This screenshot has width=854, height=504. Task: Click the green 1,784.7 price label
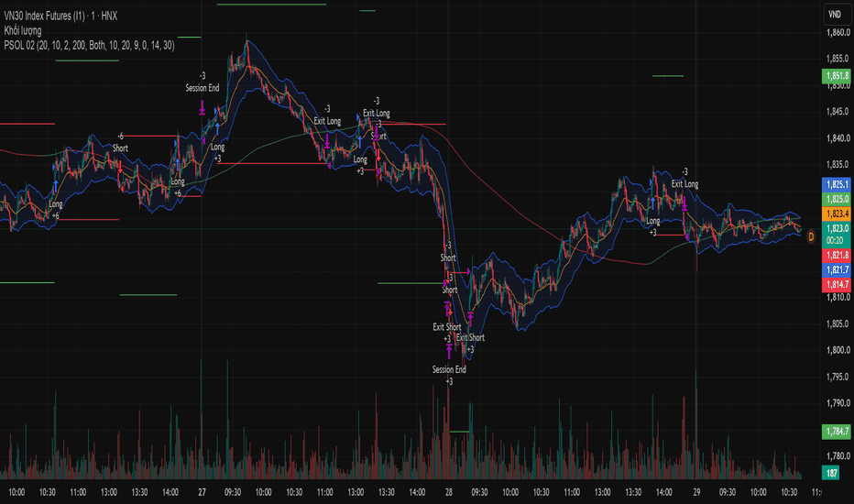click(837, 432)
